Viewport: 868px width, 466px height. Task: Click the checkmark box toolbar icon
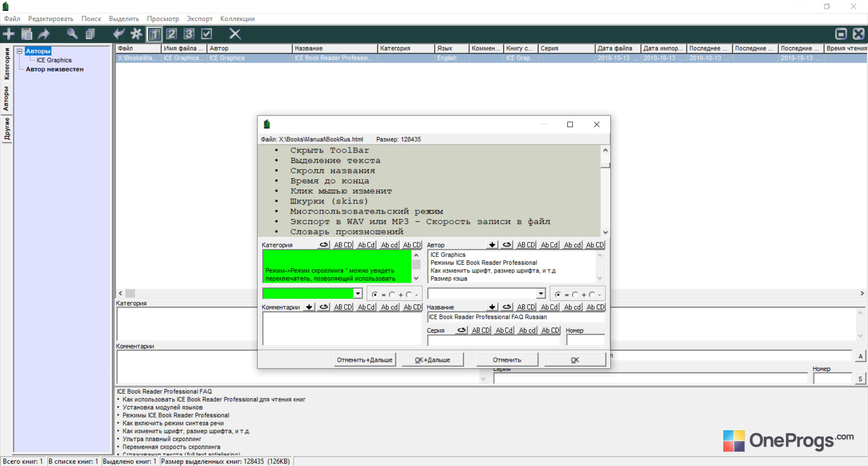tap(207, 34)
